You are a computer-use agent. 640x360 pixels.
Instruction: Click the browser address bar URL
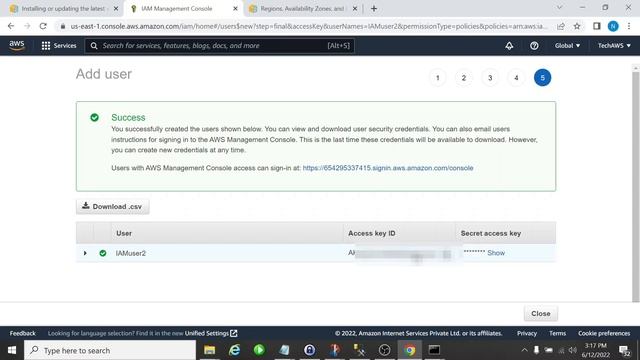[x=308, y=26]
